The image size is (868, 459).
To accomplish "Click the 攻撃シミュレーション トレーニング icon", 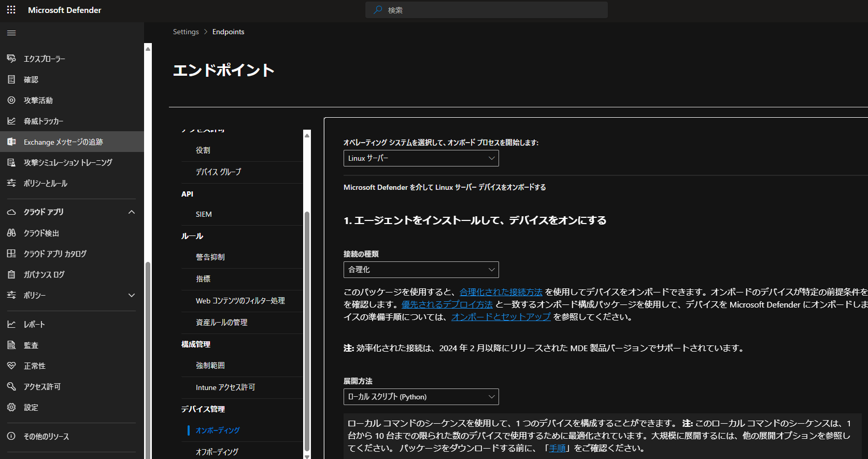I will tap(11, 162).
